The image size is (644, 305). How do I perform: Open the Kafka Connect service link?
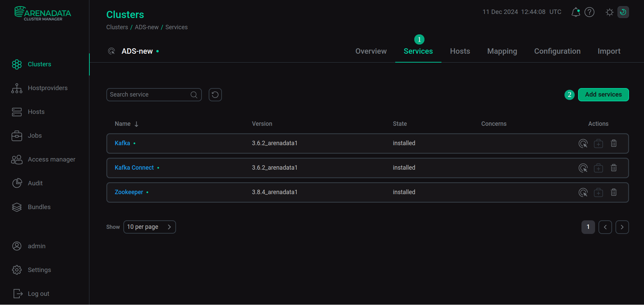[134, 168]
